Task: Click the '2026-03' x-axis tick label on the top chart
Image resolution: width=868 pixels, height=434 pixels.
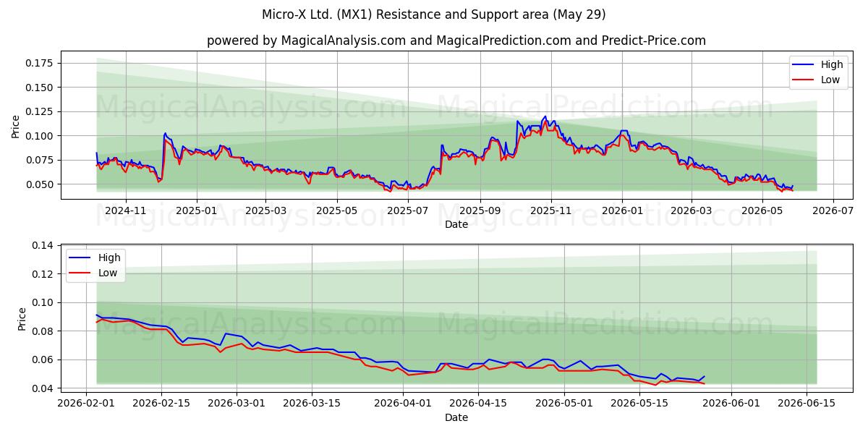Action: coord(690,210)
